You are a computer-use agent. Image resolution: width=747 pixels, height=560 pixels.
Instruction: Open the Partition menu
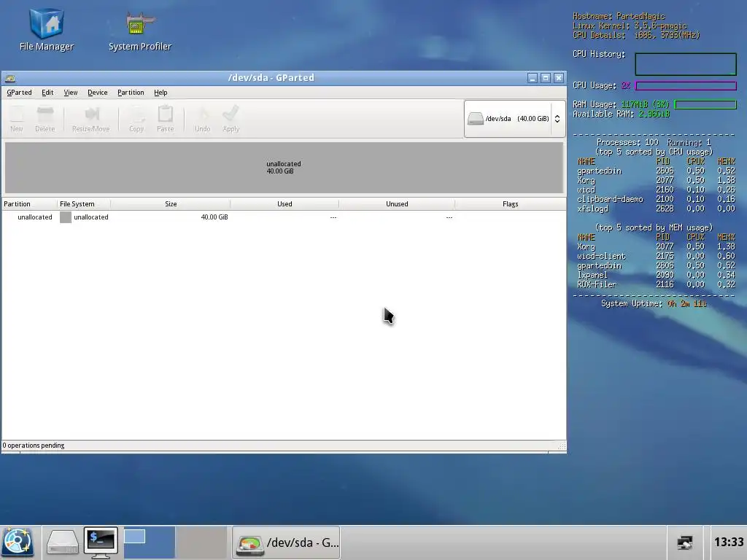[131, 93]
